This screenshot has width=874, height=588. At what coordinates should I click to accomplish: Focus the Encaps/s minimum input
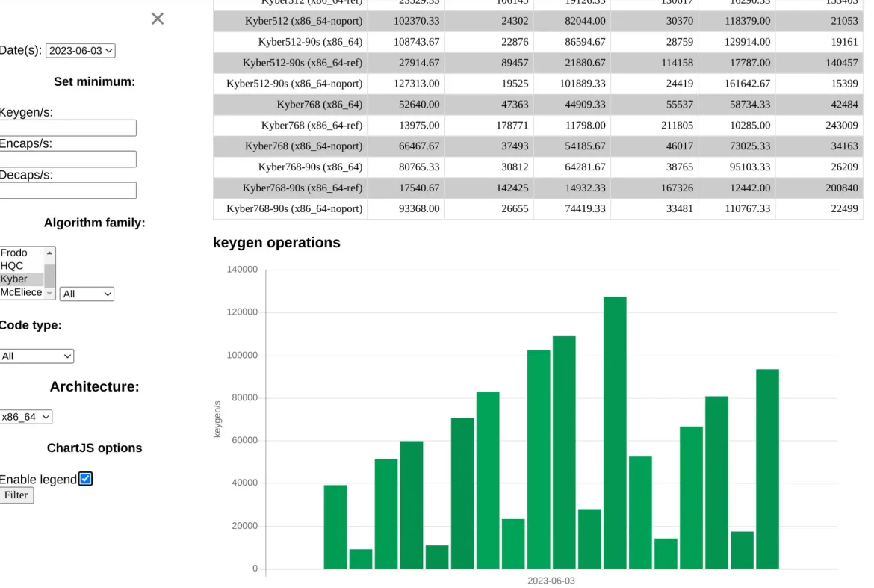point(67,159)
